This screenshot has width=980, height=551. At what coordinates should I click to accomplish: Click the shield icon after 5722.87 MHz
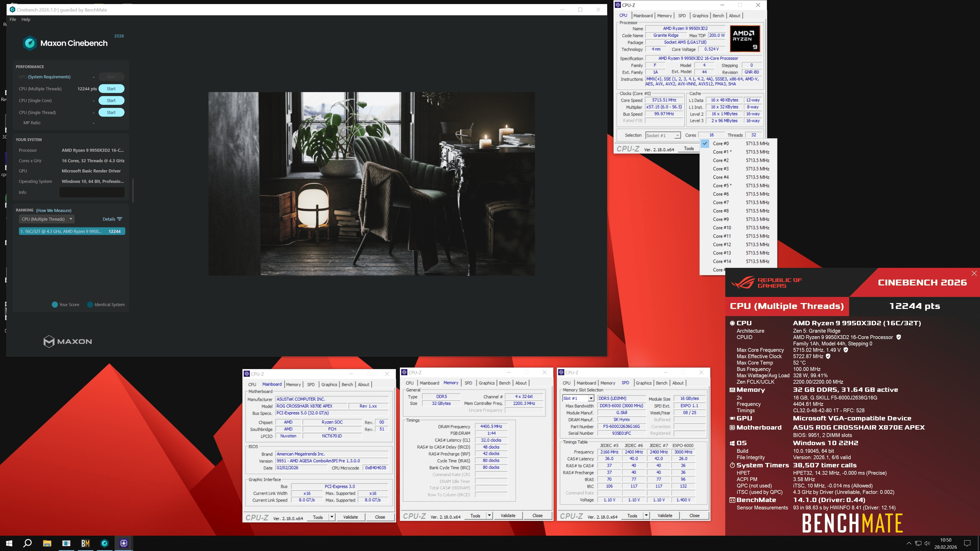[x=828, y=356]
